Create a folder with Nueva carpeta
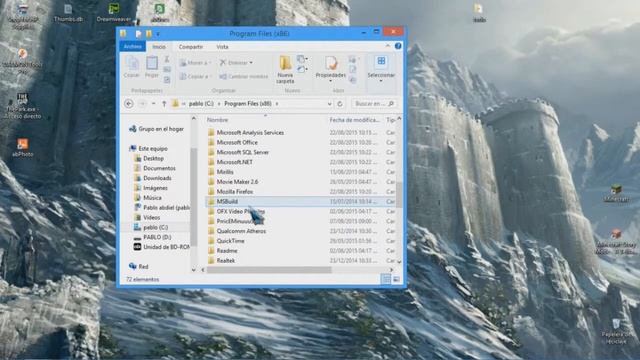 point(285,69)
